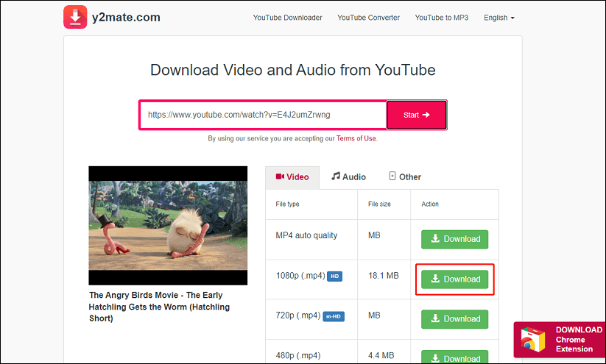Download the 1080p (.mp4) file
The image size is (606, 364).
tap(454, 279)
